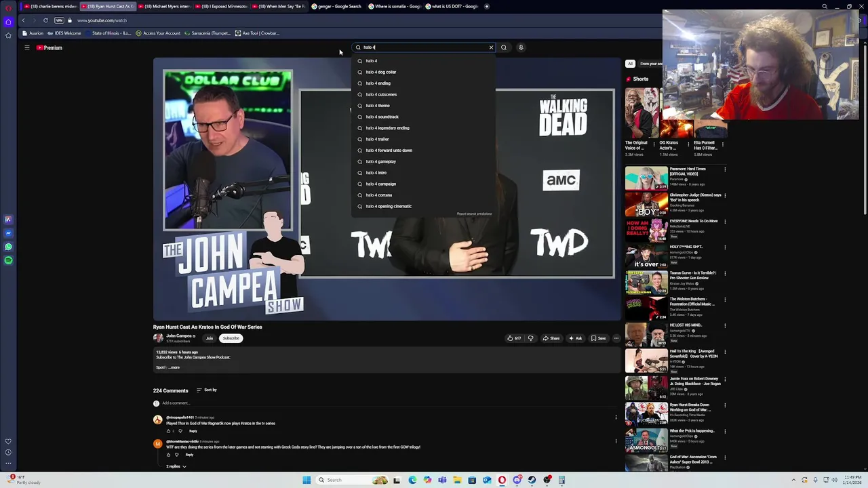The image size is (868, 488).
Task: Open Opera sidebar WhatsApp icon
Action: point(8,247)
